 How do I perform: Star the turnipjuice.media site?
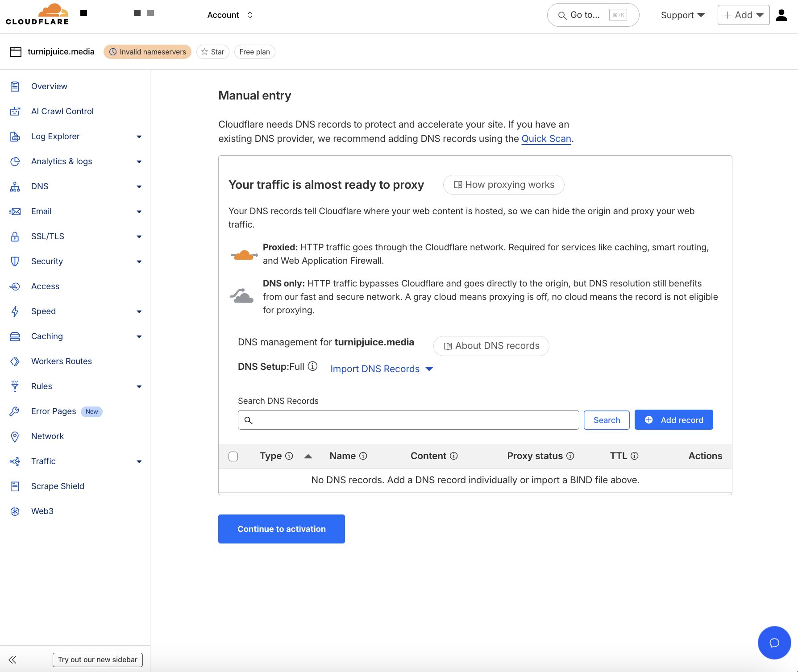tap(212, 51)
